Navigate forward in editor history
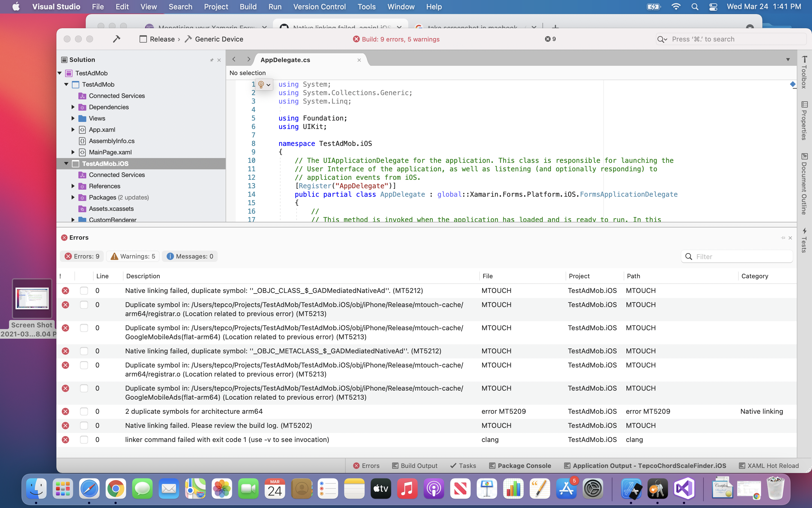This screenshot has height=508, width=812. click(248, 60)
